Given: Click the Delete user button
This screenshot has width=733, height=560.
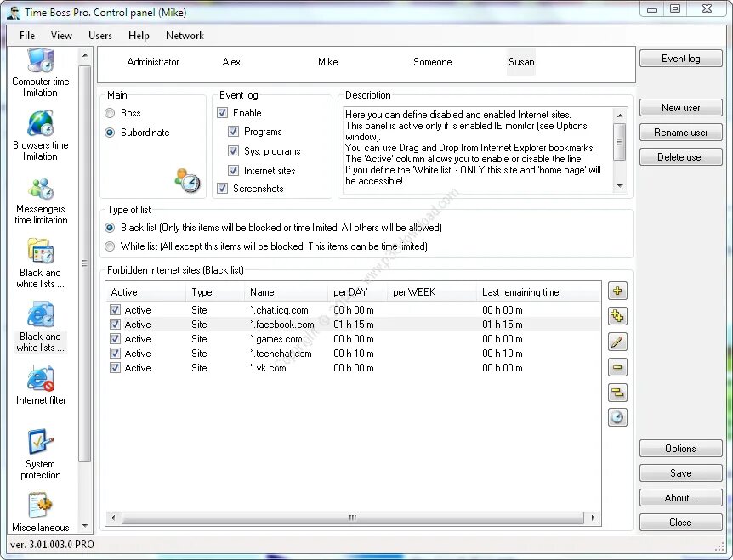Looking at the screenshot, I should 680,157.
